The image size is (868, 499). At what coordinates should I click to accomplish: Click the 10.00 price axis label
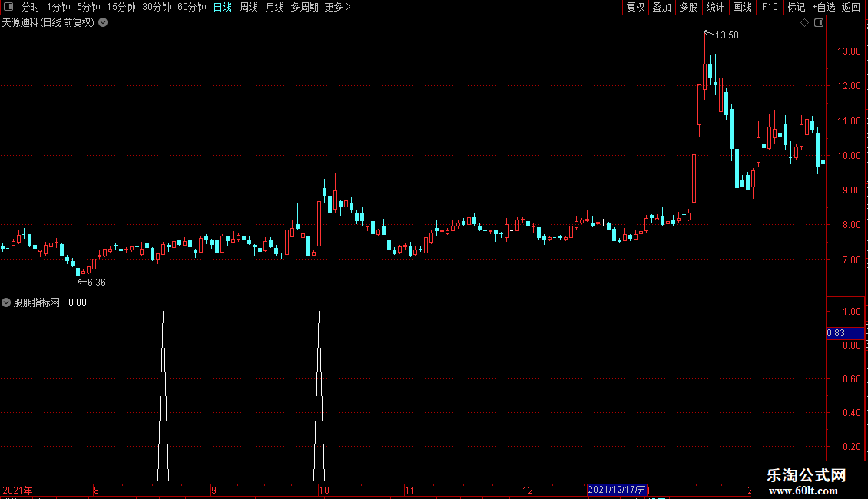click(x=849, y=156)
